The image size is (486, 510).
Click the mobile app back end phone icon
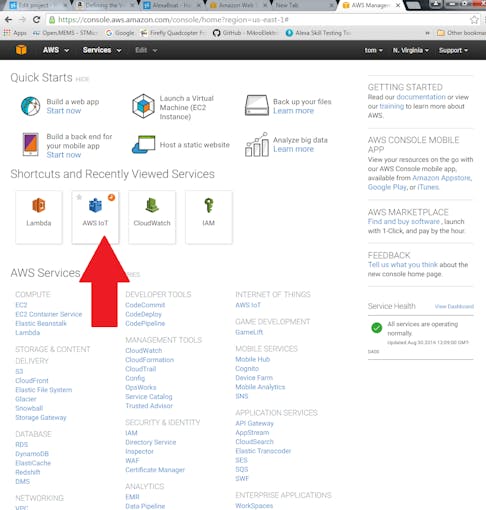click(x=30, y=144)
